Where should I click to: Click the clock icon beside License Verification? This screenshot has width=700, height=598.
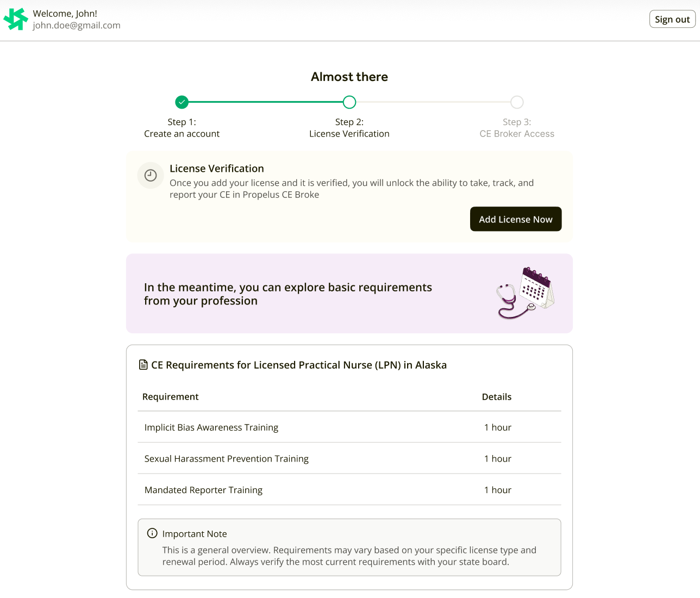[x=151, y=176]
